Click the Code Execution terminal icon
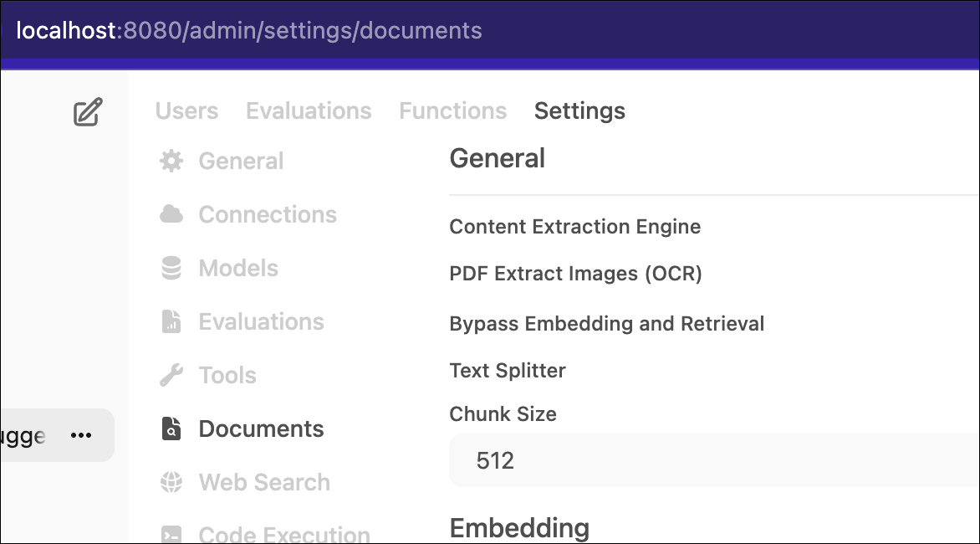The height and width of the screenshot is (544, 980). click(x=171, y=535)
